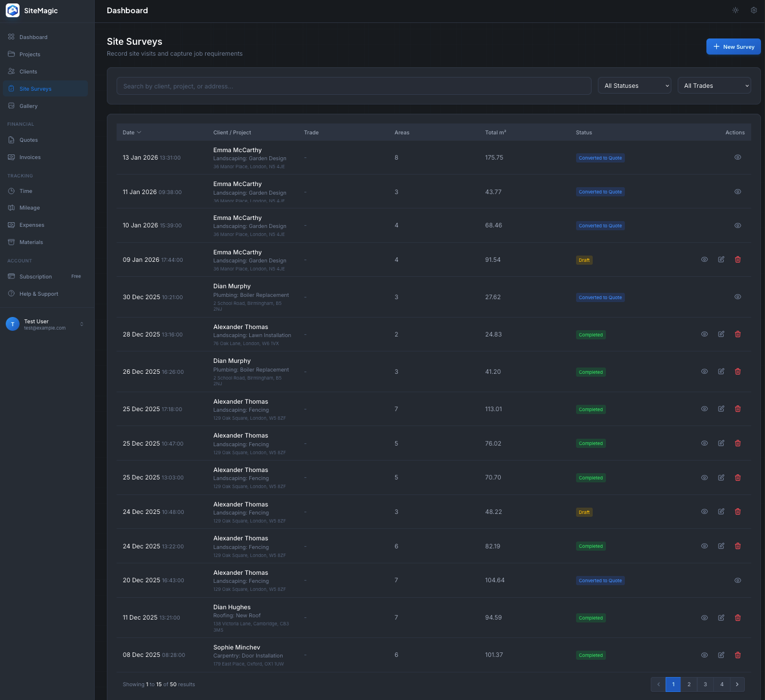Open the Gallery from the sidebar
Image resolution: width=765 pixels, height=700 pixels.
pyautogui.click(x=29, y=106)
